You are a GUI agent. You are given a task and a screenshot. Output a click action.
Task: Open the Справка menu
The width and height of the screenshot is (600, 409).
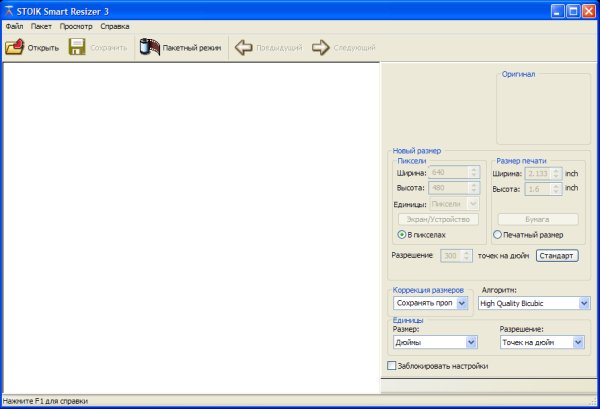pyautogui.click(x=115, y=26)
